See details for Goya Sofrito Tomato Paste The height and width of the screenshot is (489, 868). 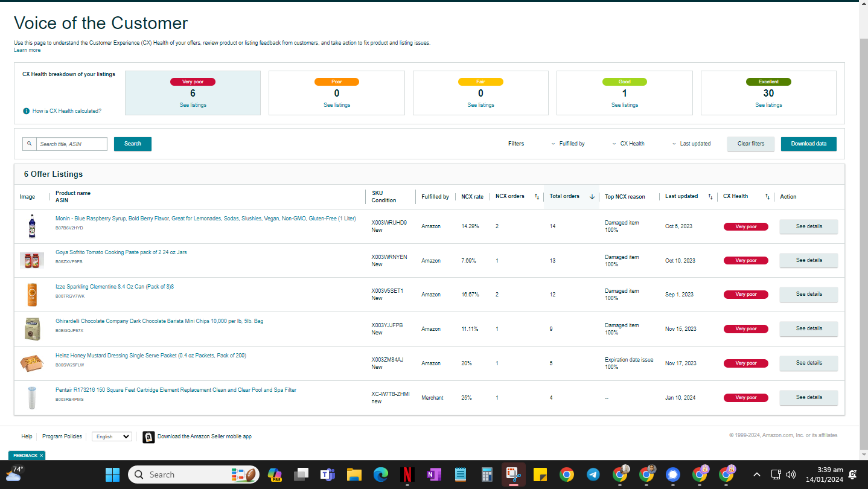809,260
